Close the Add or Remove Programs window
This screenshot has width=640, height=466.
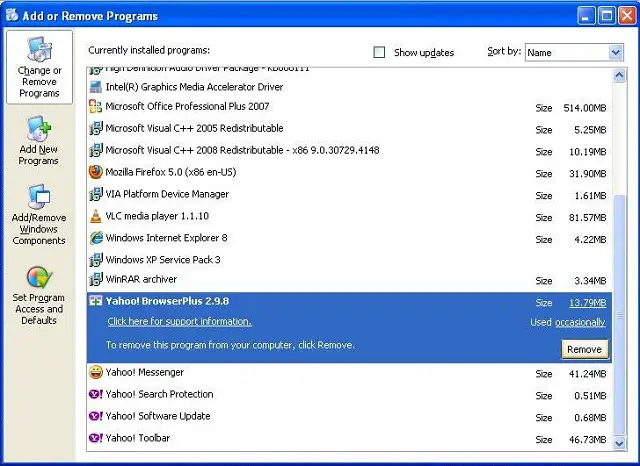(627, 16)
